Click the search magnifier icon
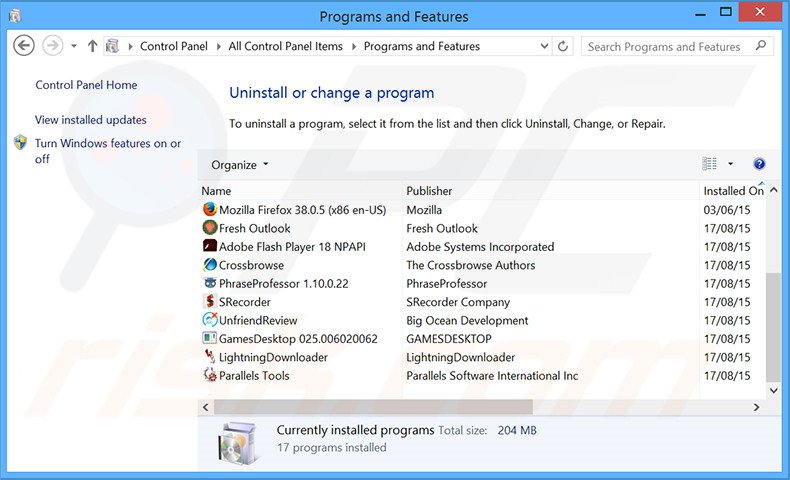This screenshot has width=790, height=480. click(761, 46)
